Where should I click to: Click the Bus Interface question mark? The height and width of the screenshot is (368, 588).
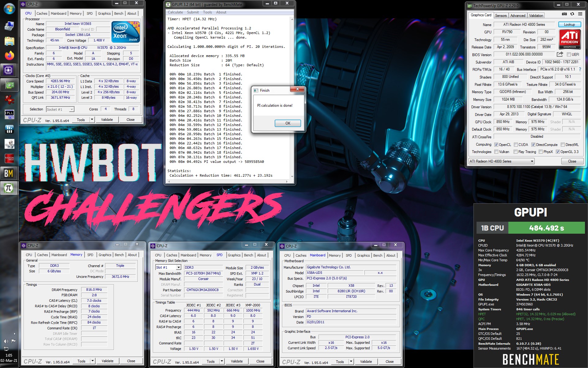click(580, 69)
